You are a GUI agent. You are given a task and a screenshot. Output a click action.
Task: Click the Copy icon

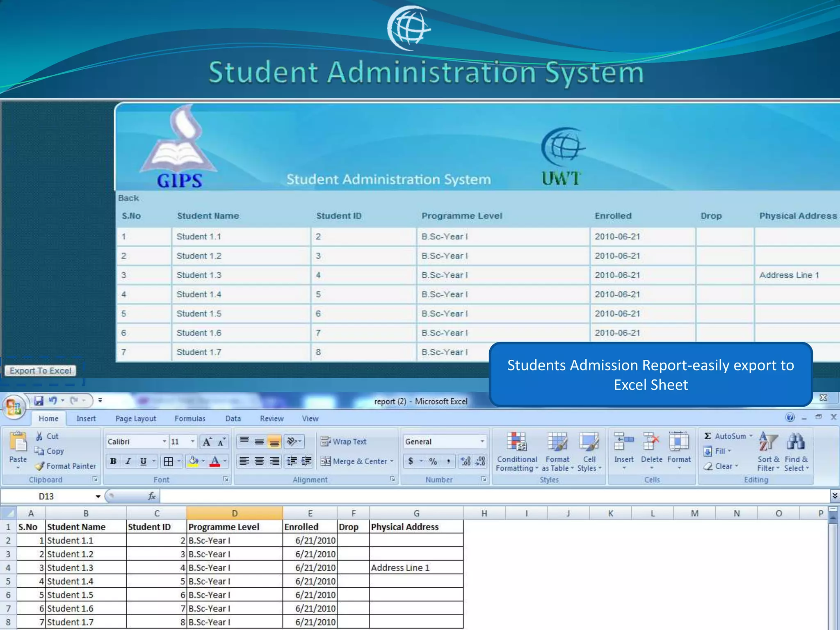39,451
